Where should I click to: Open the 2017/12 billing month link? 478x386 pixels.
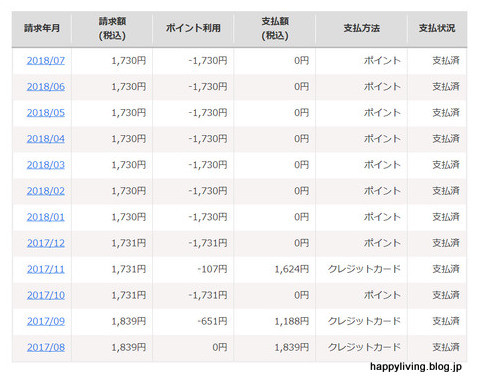[46, 243]
